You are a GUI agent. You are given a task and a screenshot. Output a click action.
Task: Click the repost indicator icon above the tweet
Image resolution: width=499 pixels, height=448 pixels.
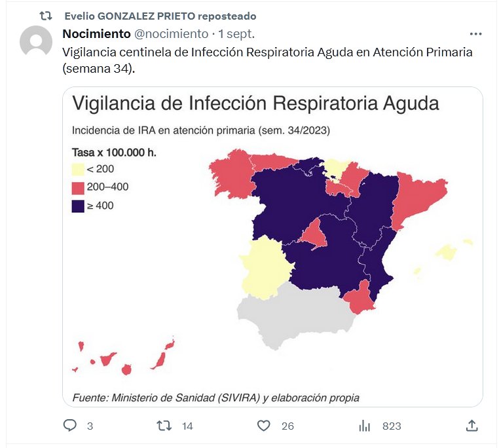tap(46, 16)
